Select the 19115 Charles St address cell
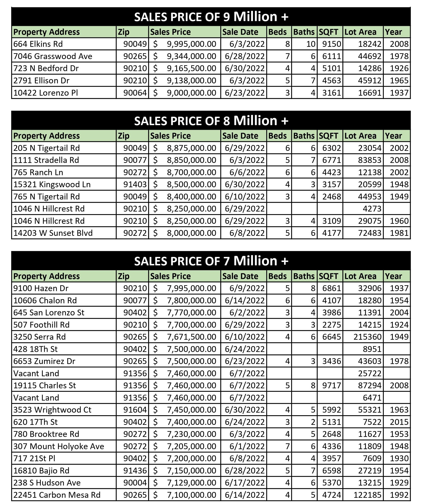427x504 pixels. pyautogui.click(x=45, y=385)
